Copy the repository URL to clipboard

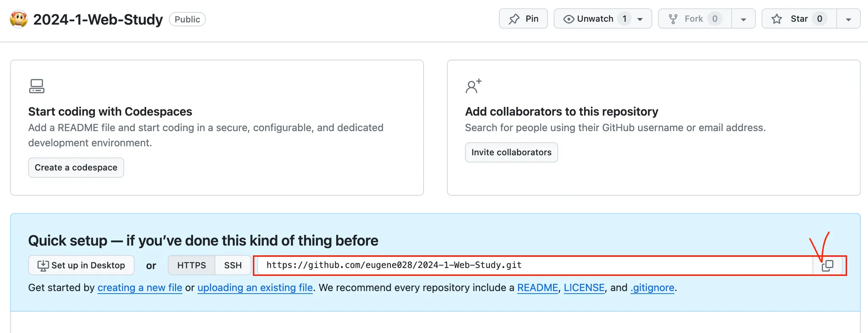(827, 266)
